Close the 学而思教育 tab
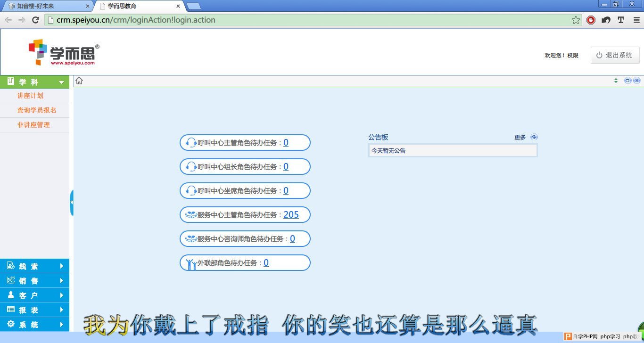Screen dimensions: 644x343 178,6
